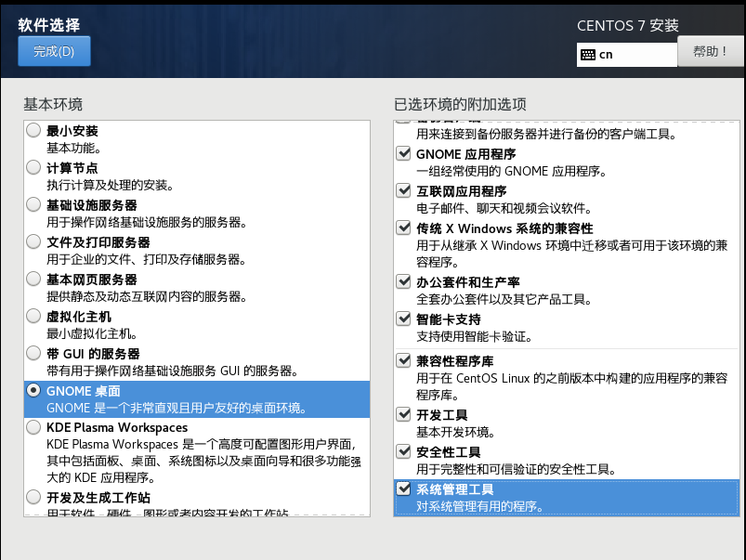Select the 开发及生成工作站 radio button

33,497
